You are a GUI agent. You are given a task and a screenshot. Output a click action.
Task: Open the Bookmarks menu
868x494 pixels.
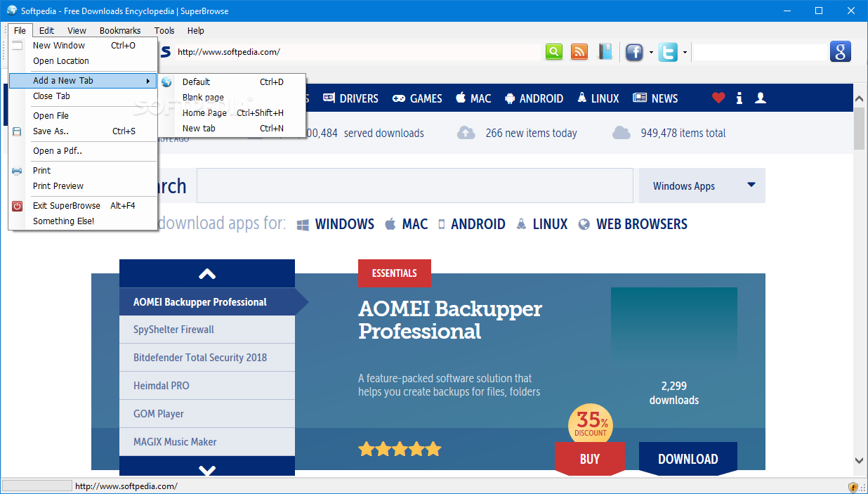(120, 30)
